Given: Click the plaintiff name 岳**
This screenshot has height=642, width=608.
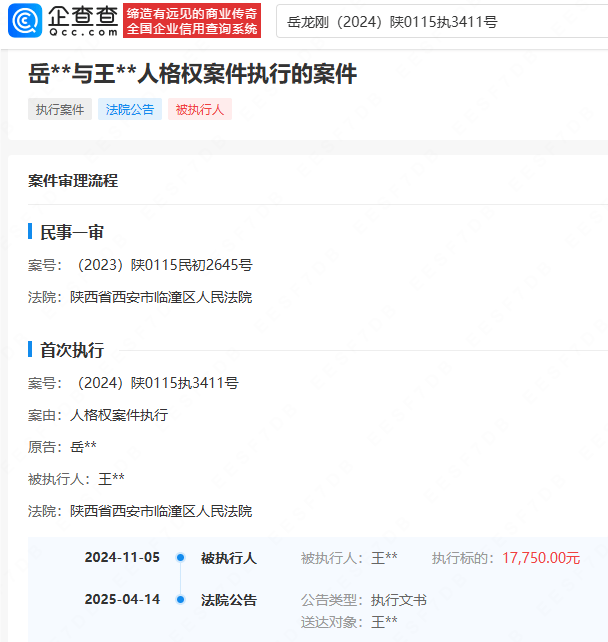Looking at the screenshot, I should (84, 447).
